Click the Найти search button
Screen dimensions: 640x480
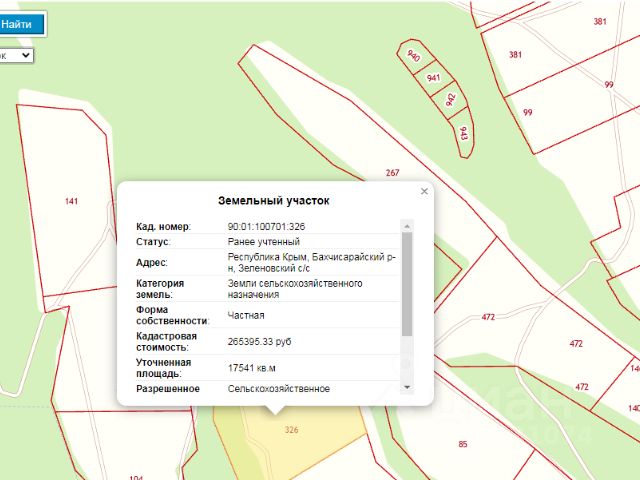tap(22, 24)
